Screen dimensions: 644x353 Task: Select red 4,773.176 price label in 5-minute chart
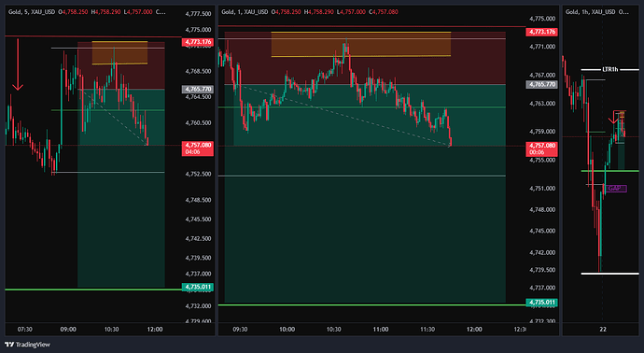pos(198,42)
